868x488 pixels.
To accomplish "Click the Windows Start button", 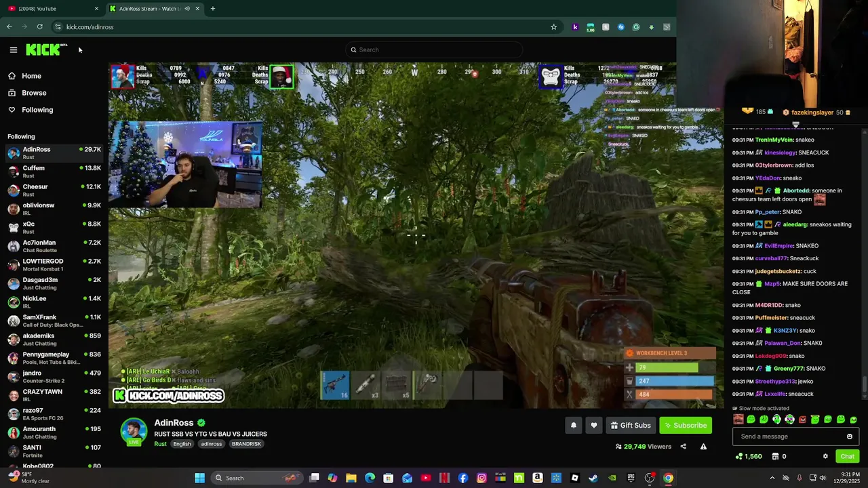I will (199, 478).
